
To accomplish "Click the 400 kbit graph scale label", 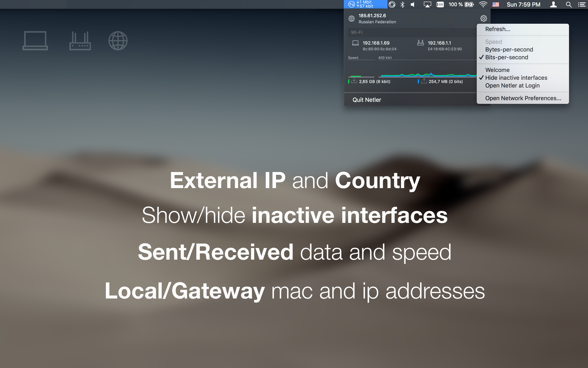I will click(x=385, y=58).
